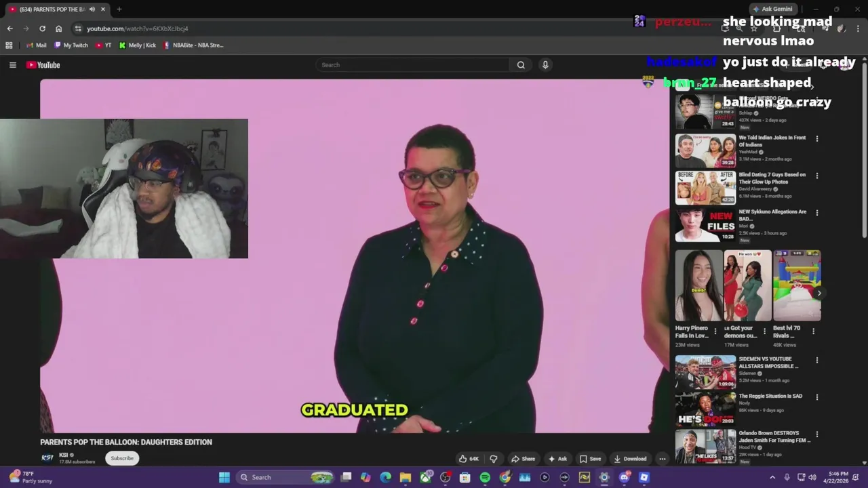Open the Melly | Kick bookmark
The image size is (868, 488).
coord(138,45)
